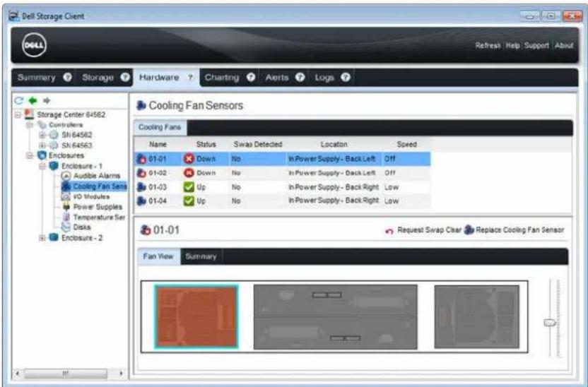Click Request Swap Clear
Image resolution: width=588 pixels, height=387 pixels.
(x=423, y=230)
